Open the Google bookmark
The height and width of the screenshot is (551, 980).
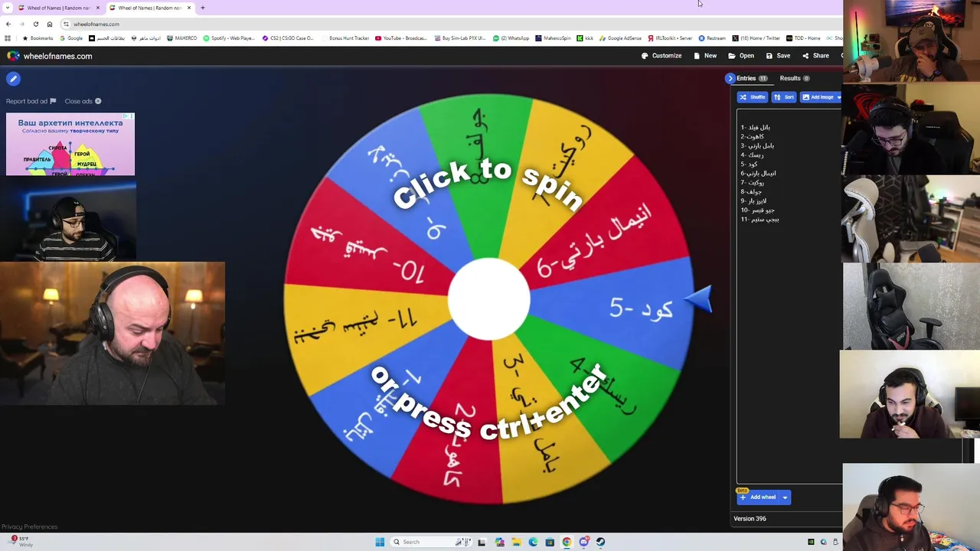tap(71, 38)
